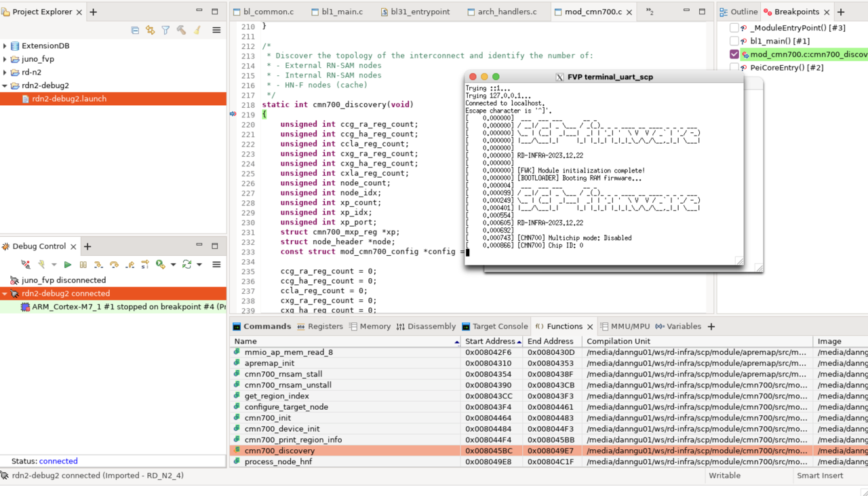Click the Link with Editor arrows icon

click(x=150, y=31)
